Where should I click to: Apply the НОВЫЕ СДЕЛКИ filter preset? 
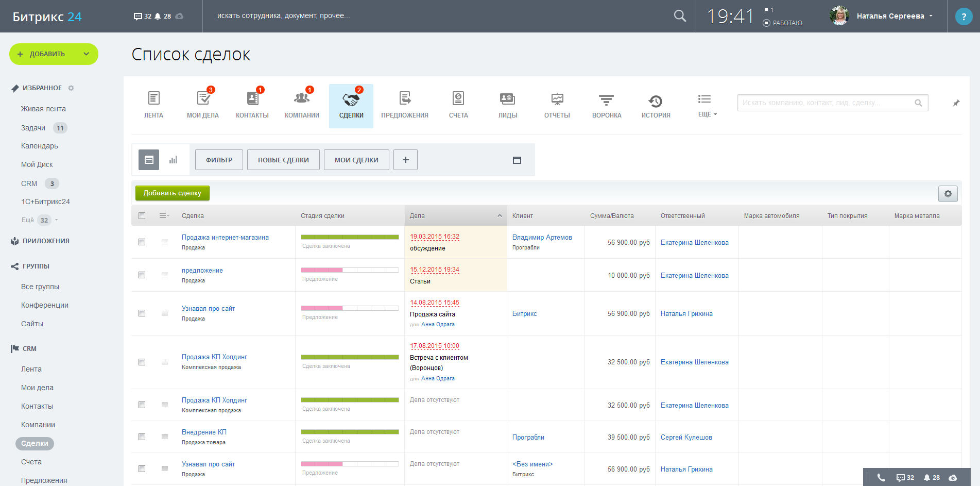click(x=283, y=160)
